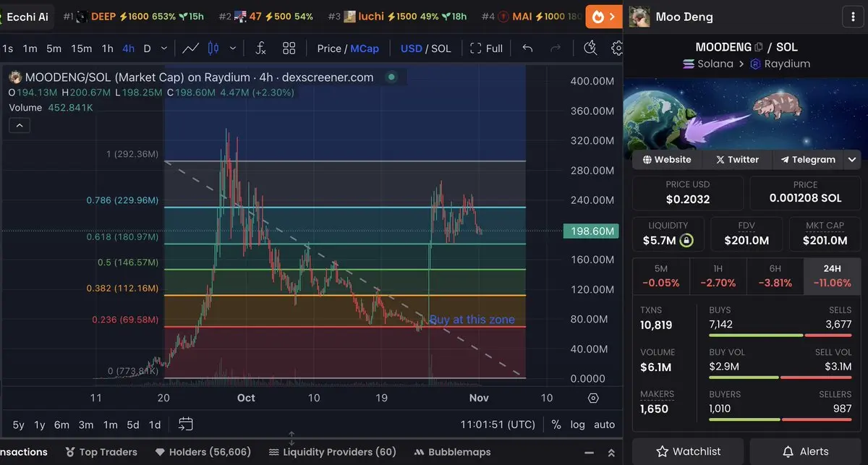Select the 24H price change tab
This screenshot has width=868, height=465.
coord(832,276)
